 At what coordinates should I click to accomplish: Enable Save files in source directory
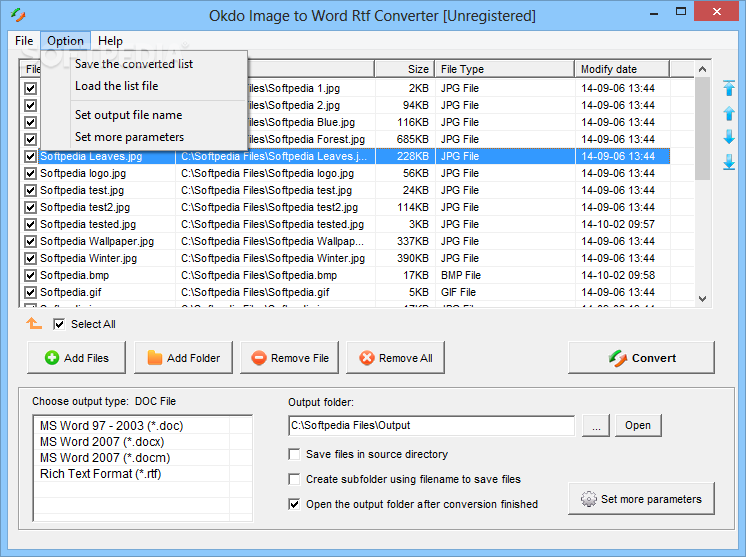click(294, 454)
